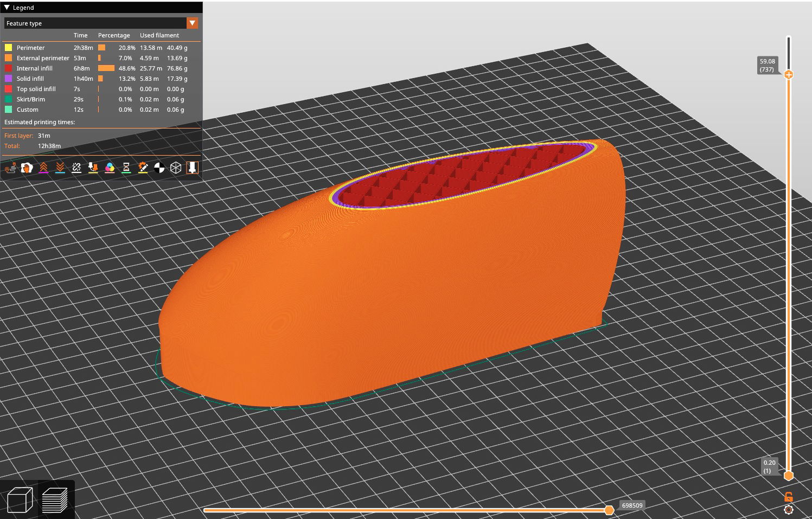Switch to sliced layers preview view
Image resolution: width=812 pixels, height=519 pixels.
(55, 499)
